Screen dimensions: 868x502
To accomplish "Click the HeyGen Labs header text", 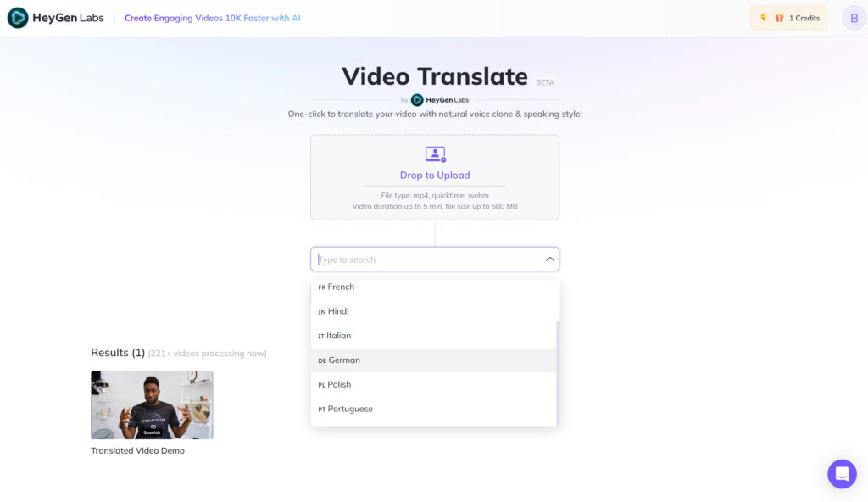I will [68, 18].
